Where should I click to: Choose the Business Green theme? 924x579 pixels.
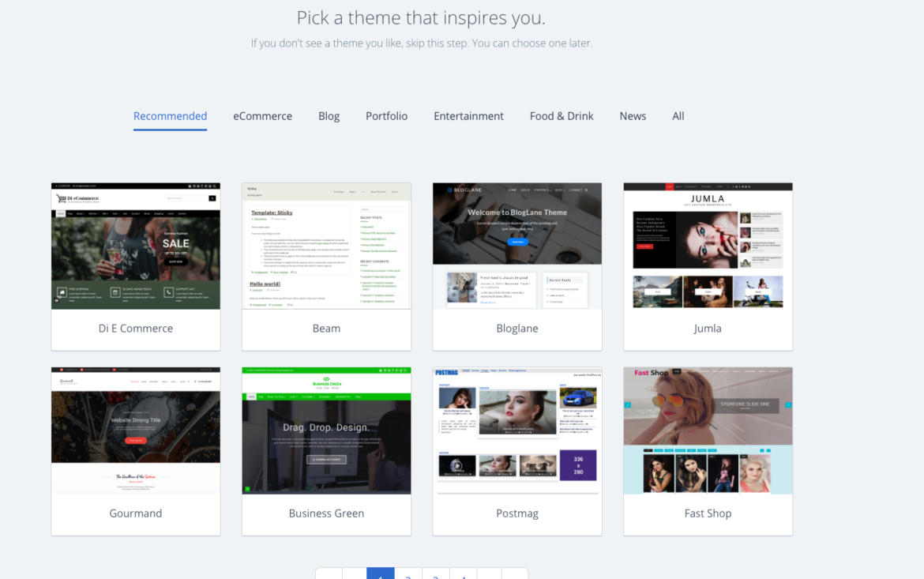click(x=326, y=430)
